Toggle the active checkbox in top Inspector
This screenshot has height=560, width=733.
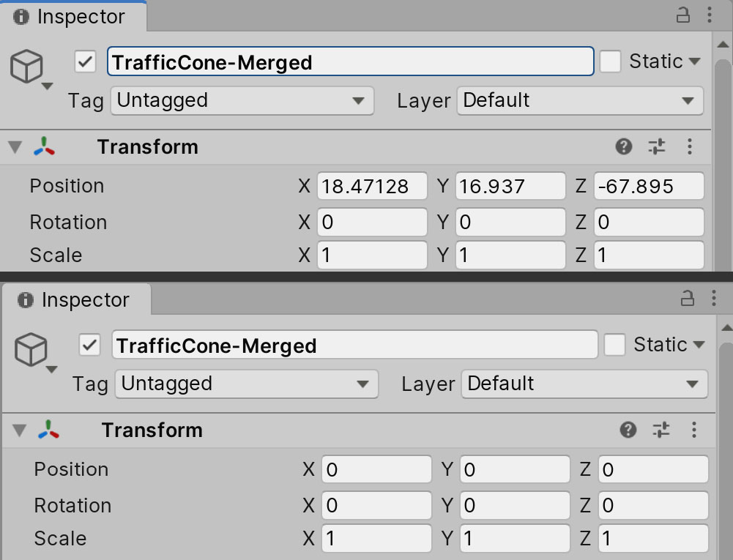[x=86, y=62]
